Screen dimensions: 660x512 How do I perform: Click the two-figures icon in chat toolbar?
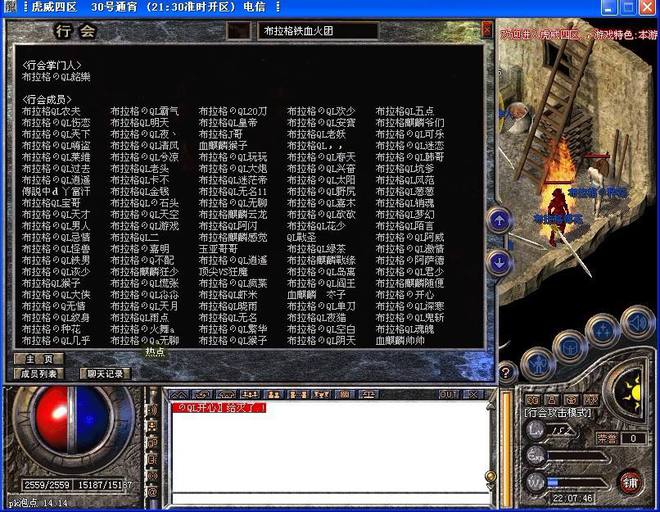[x=274, y=395]
